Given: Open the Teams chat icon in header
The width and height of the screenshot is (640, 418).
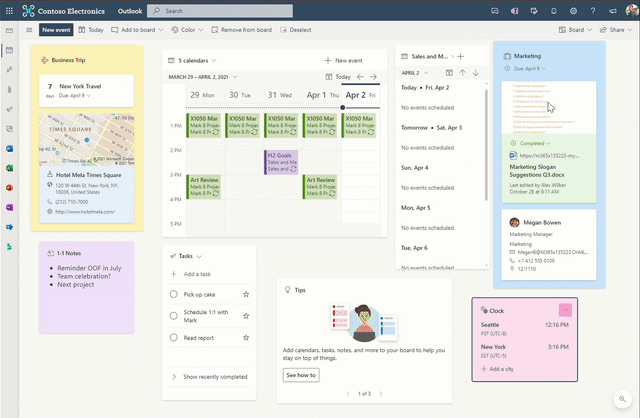Looking at the screenshot, I should [x=495, y=11].
